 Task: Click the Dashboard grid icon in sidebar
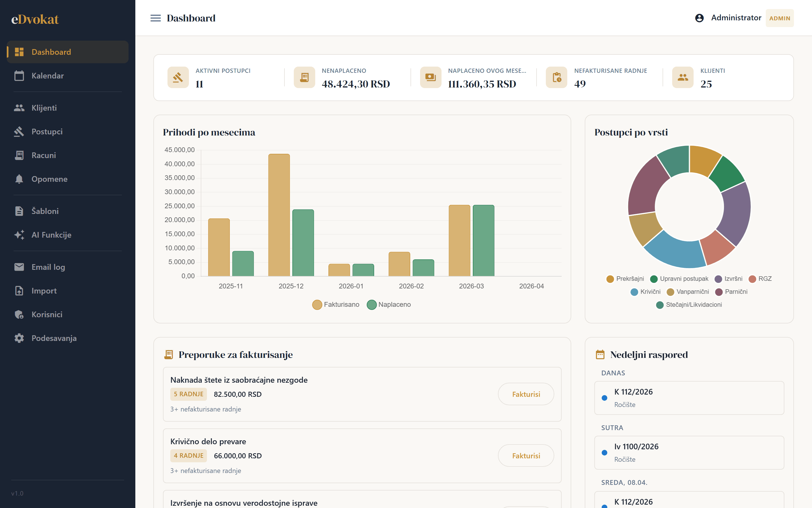[x=19, y=52]
